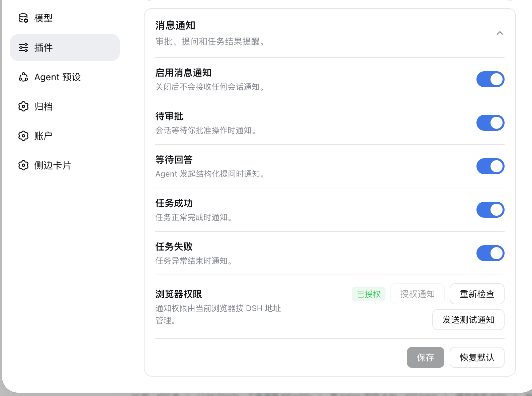Click the gear icon beside 归档
The width and height of the screenshot is (532, 396).
pyautogui.click(x=23, y=106)
